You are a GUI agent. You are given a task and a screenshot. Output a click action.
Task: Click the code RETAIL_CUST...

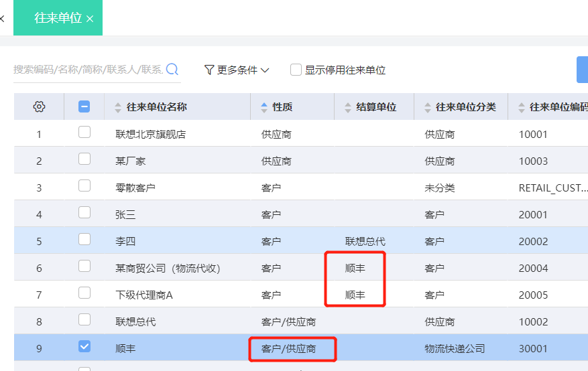coord(553,188)
